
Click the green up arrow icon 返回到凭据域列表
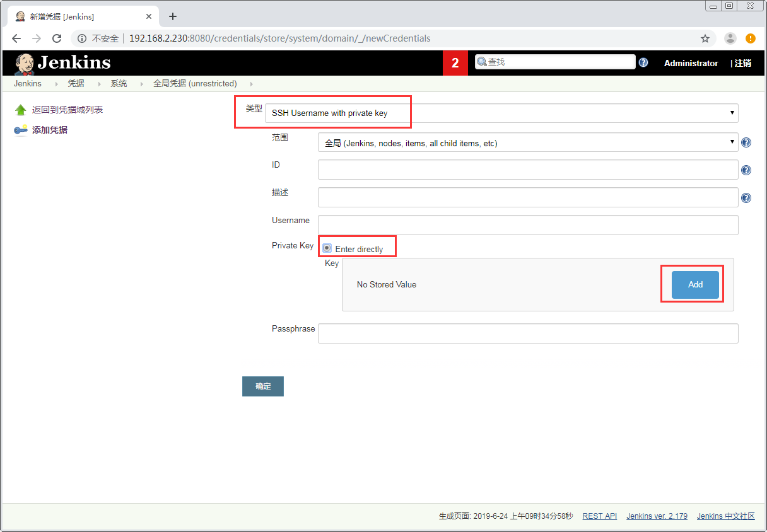click(21, 110)
